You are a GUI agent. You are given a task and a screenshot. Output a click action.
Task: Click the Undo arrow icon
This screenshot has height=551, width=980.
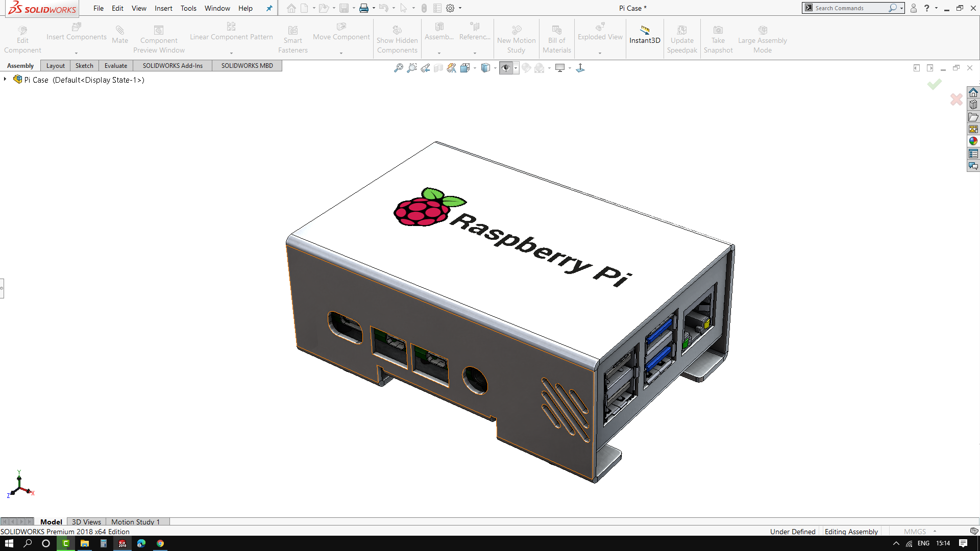pos(384,8)
